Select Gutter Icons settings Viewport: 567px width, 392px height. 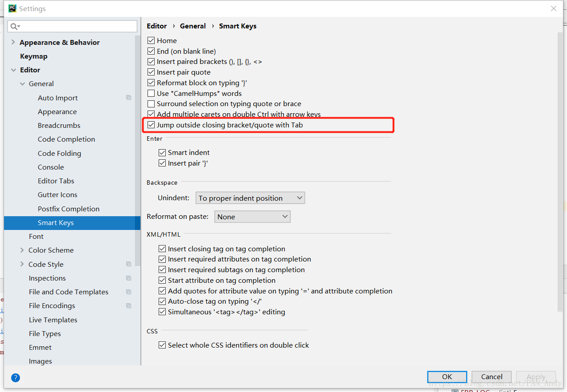57,194
